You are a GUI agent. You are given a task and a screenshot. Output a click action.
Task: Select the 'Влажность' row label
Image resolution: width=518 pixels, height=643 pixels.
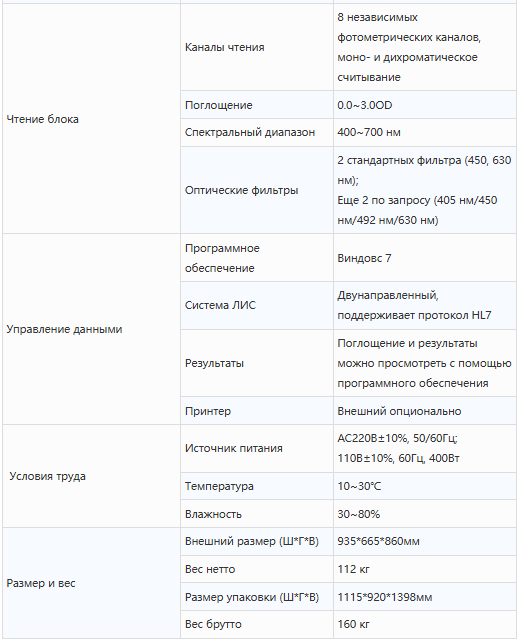[x=213, y=514]
